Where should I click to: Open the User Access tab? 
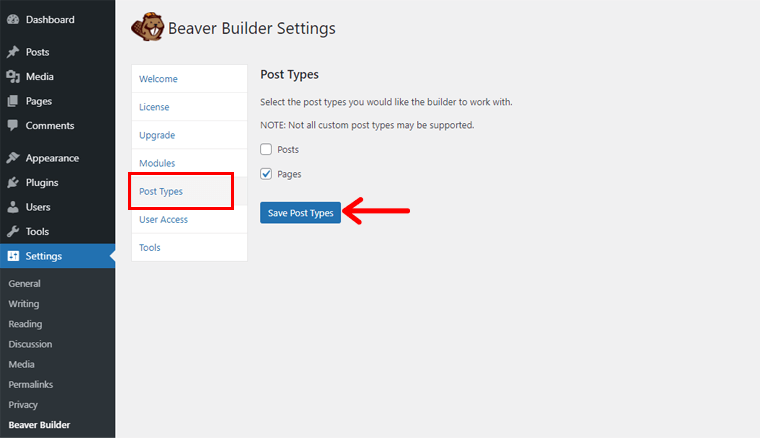[163, 219]
